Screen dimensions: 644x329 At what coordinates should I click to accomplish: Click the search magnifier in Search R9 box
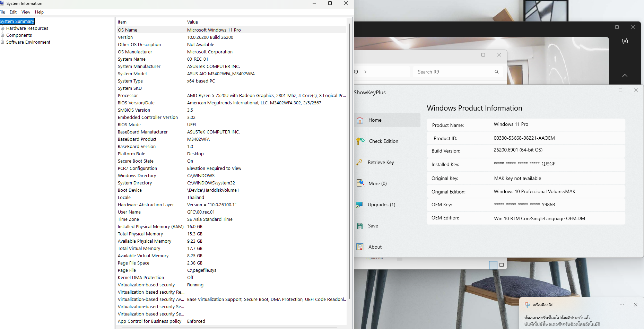pos(496,72)
